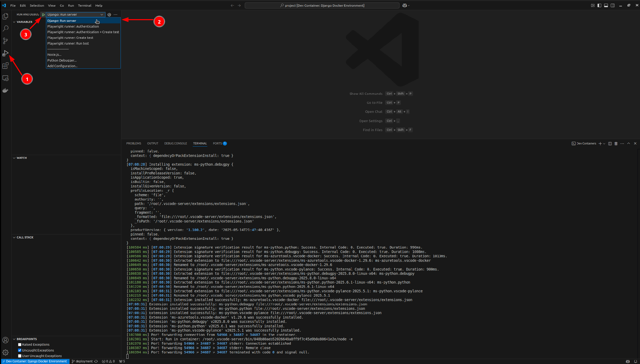Start debugging with the green play button
Screen dimensions: 640x364
click(43, 15)
